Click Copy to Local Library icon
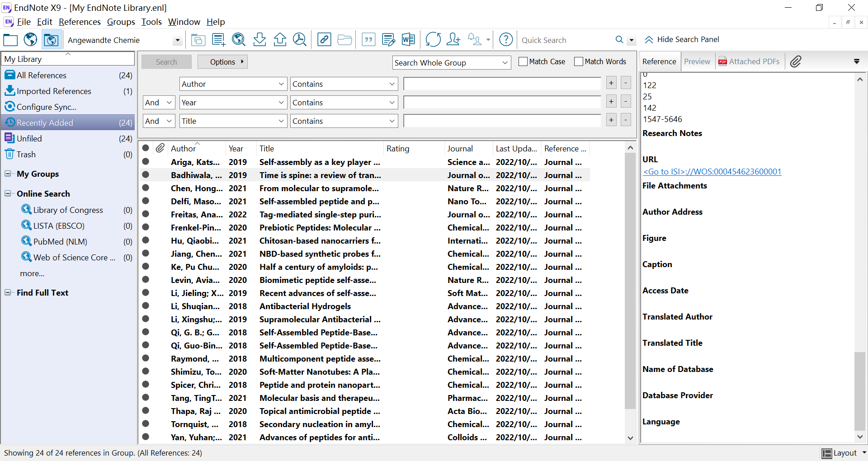The image size is (868, 461). coord(198,40)
